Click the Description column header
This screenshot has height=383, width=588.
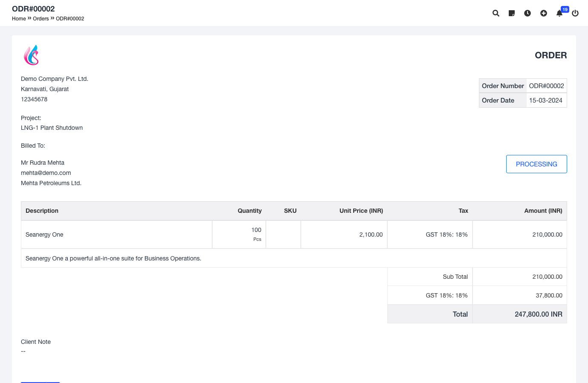click(x=42, y=211)
